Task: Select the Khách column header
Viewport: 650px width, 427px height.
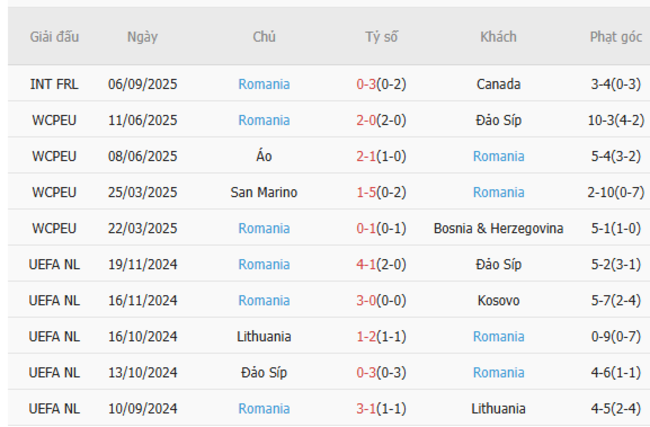Action: [498, 37]
